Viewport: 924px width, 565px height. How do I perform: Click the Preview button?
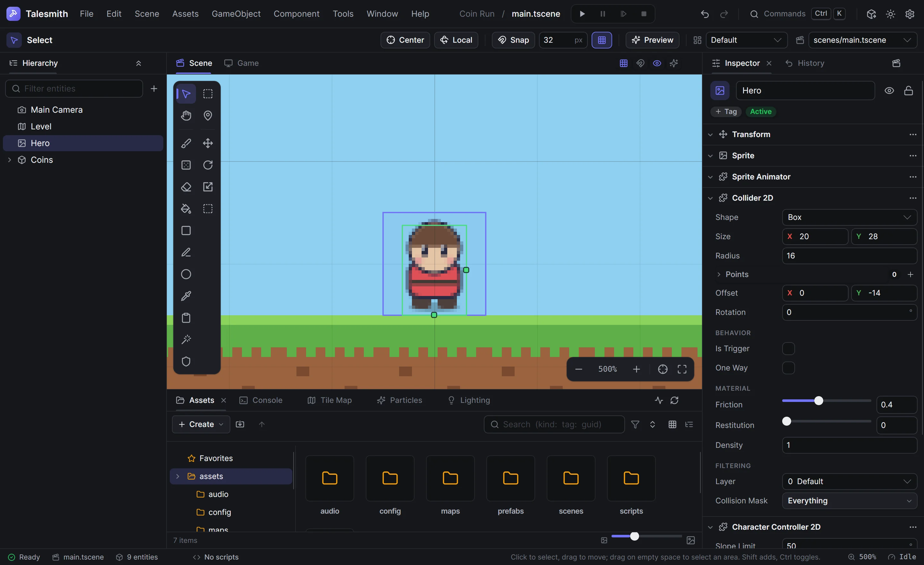click(652, 40)
